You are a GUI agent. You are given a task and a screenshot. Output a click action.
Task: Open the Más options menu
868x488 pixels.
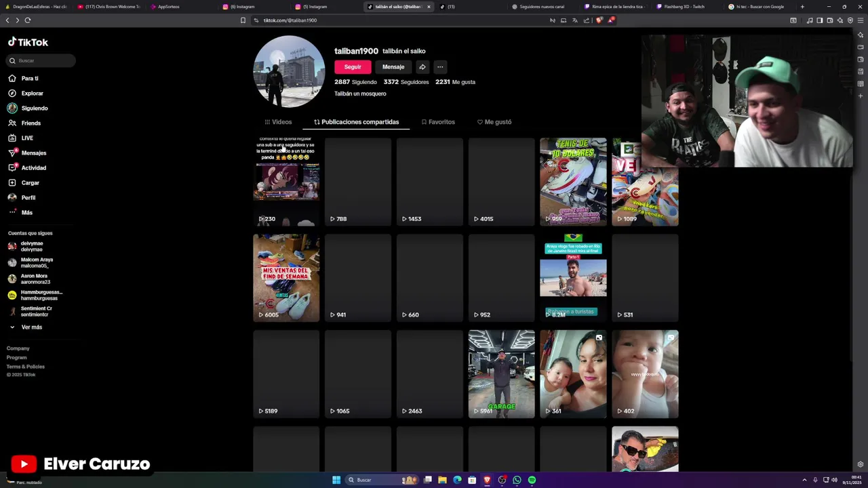21,213
